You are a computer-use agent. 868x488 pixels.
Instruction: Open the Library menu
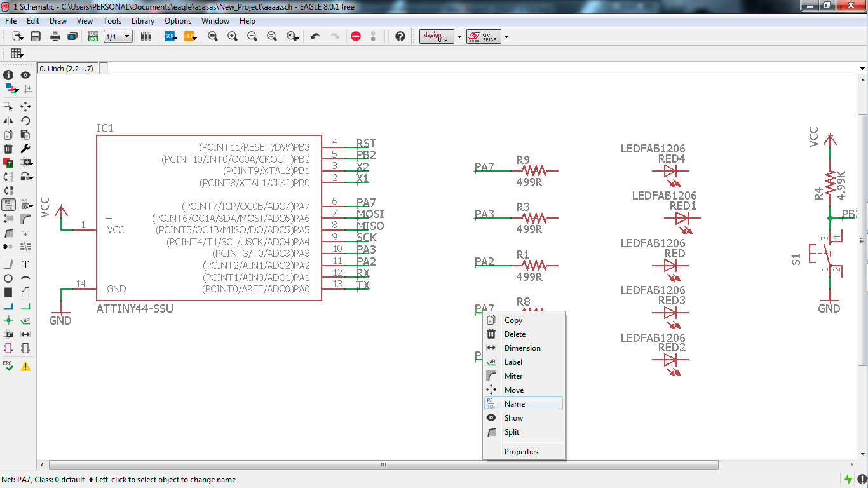[x=143, y=21]
